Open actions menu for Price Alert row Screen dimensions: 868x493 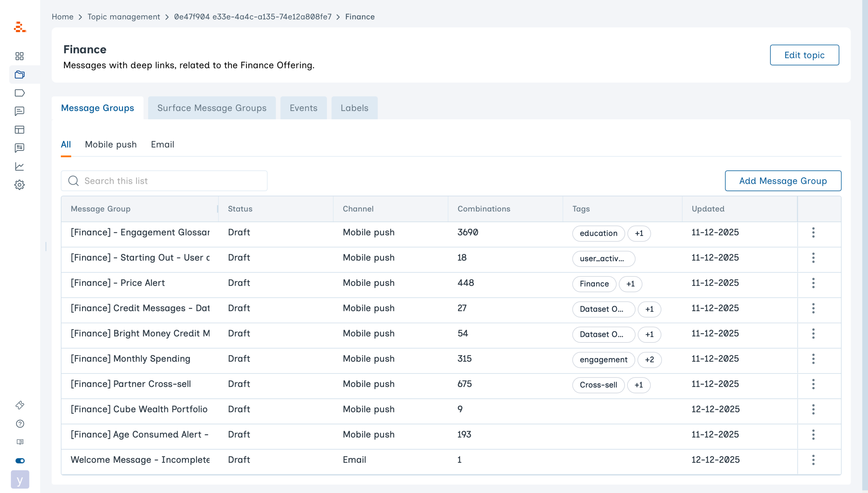813,283
